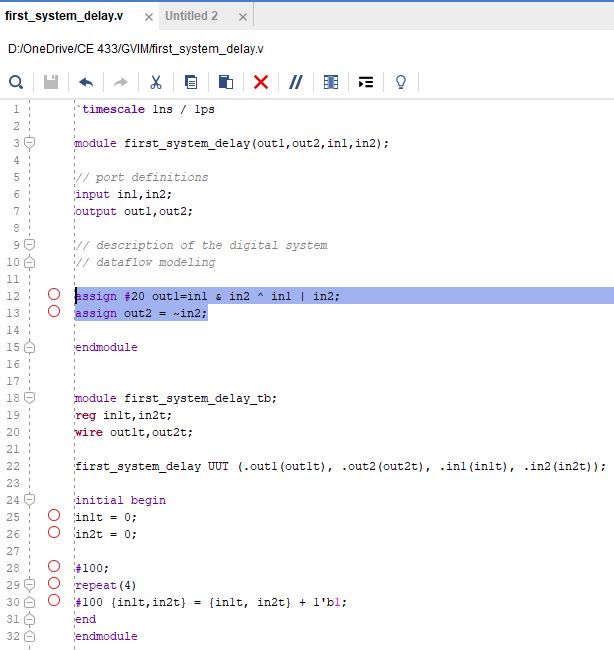Click the Paste icon
This screenshot has width=614, height=650.
pyautogui.click(x=226, y=82)
